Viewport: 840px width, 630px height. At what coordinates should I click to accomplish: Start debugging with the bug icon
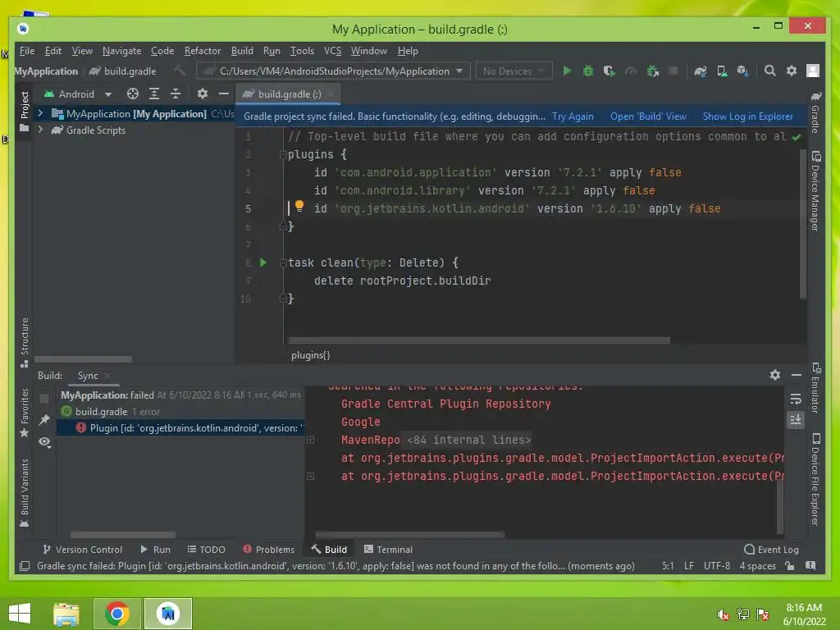[x=588, y=71]
